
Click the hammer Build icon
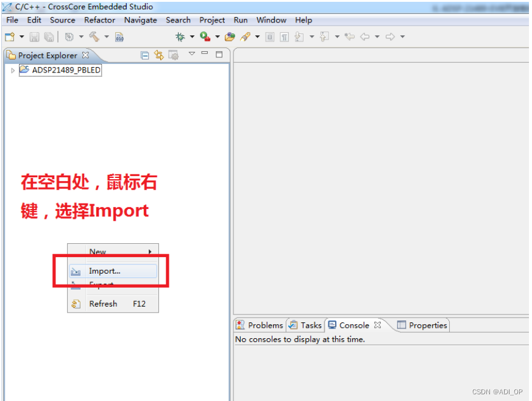click(94, 37)
